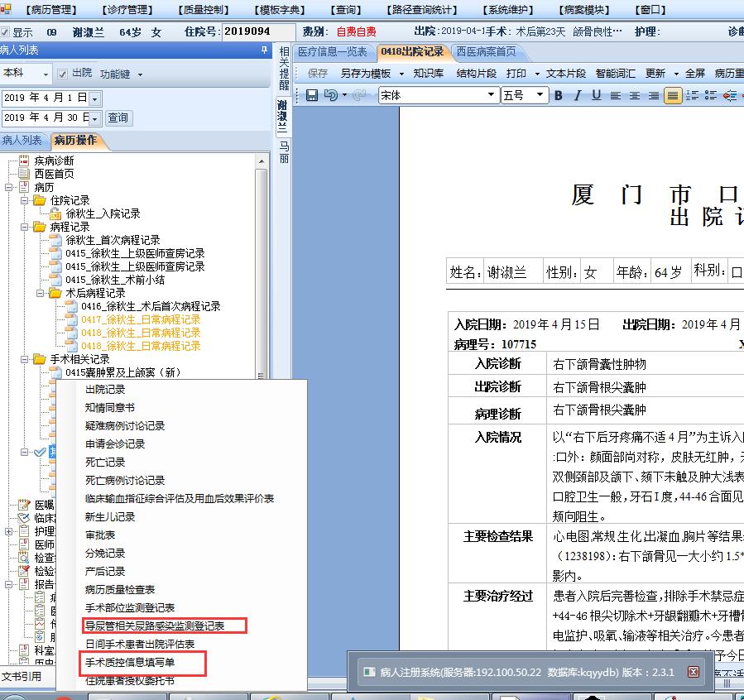Open the 【病历管理】 menu
Image resolution: width=744 pixels, height=700 pixels.
tap(51, 10)
